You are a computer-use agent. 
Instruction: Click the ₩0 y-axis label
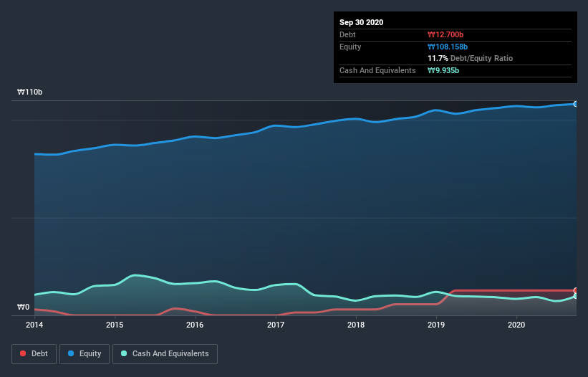pyautogui.click(x=23, y=307)
